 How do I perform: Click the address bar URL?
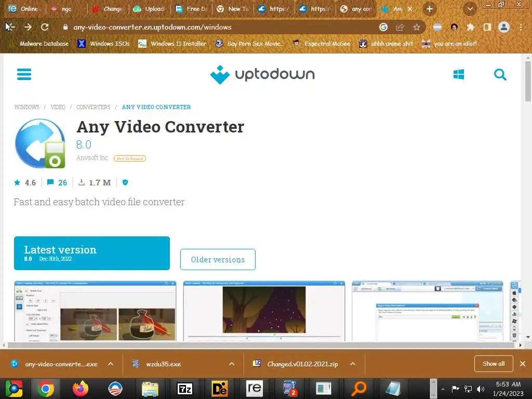[x=153, y=27]
